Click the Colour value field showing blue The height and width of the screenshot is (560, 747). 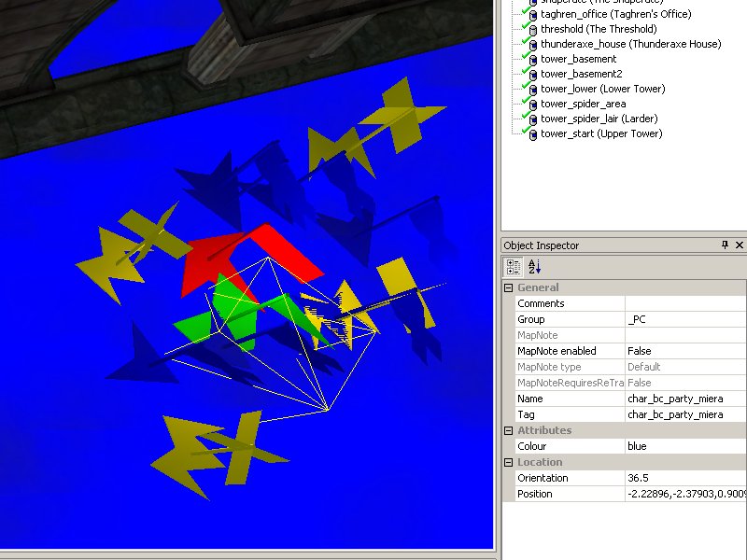click(684, 446)
